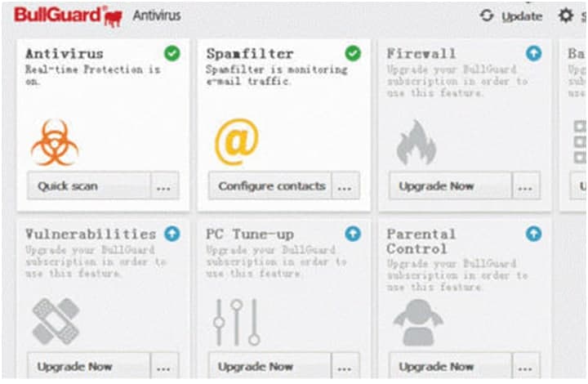Click the Spamfilter at-sign icon

pos(236,141)
